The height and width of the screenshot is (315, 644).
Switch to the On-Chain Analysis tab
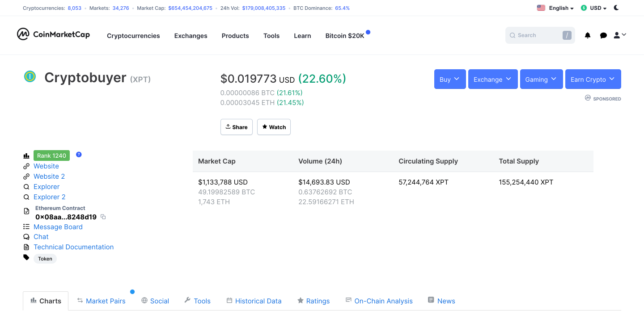tap(379, 301)
